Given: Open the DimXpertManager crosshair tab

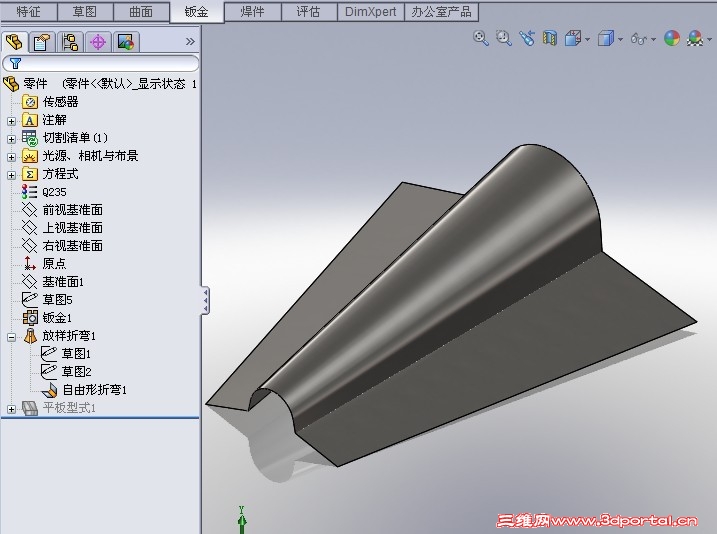Looking at the screenshot, I should pyautogui.click(x=98, y=42).
